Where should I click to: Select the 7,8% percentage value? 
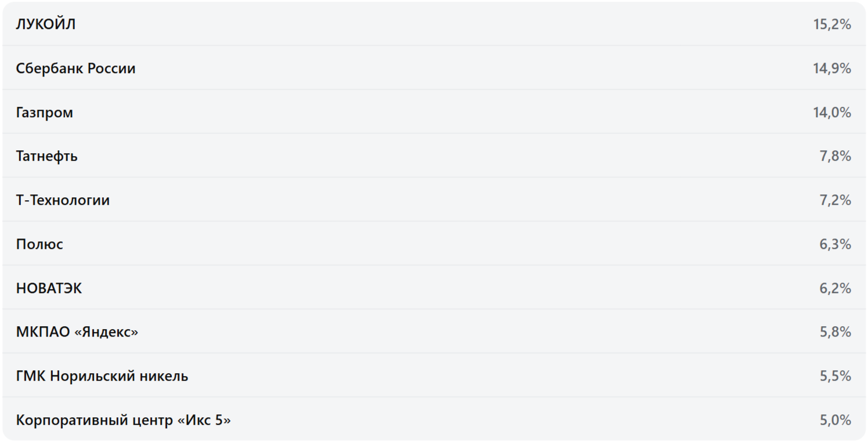(835, 156)
